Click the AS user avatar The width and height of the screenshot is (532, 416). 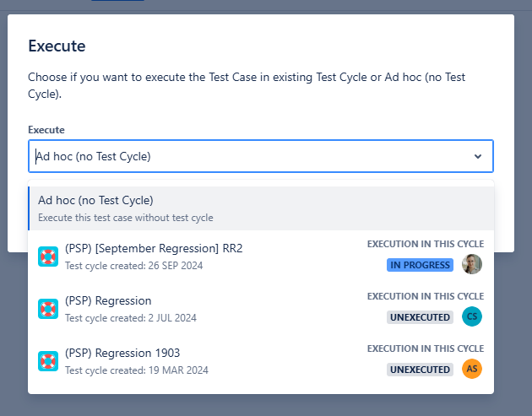click(472, 369)
